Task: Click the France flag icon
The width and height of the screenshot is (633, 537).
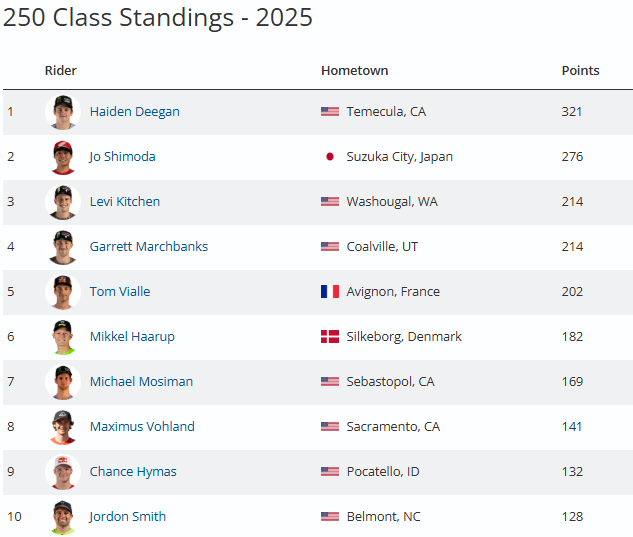Action: pyautogui.click(x=330, y=292)
